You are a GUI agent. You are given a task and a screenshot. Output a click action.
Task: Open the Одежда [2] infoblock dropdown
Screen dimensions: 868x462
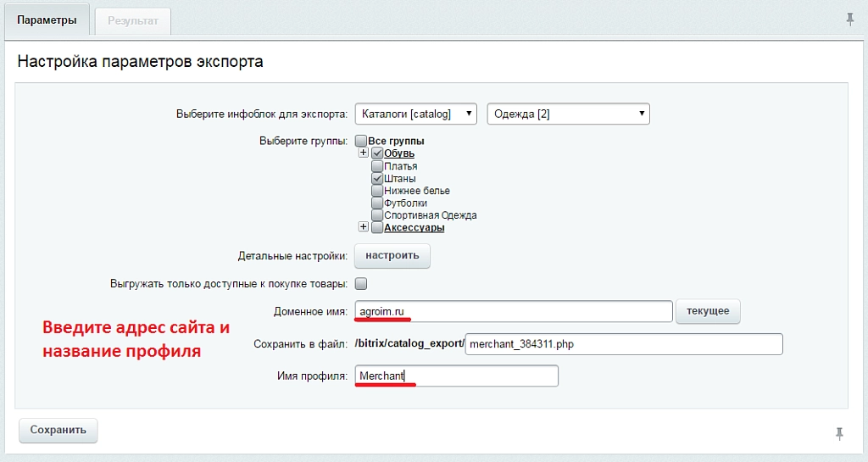click(568, 114)
